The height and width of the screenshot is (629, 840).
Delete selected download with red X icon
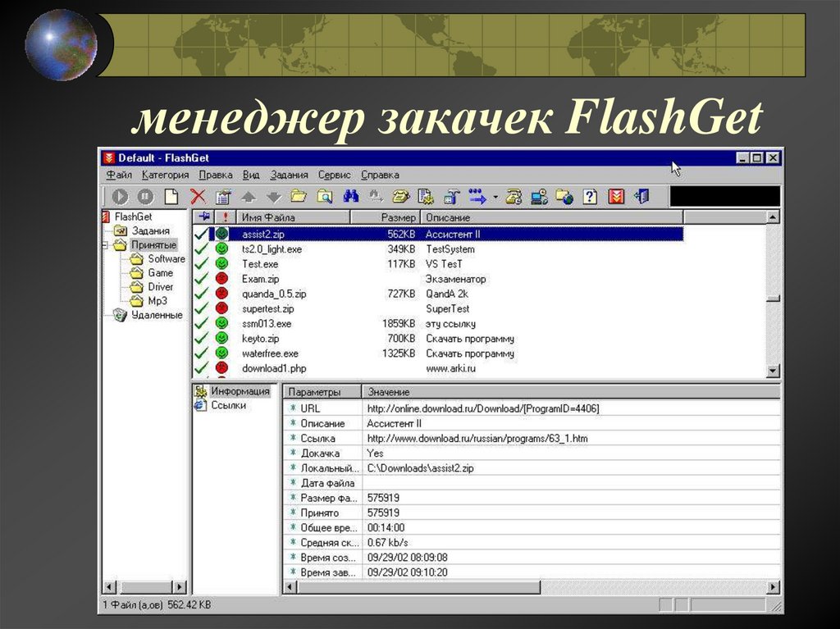(199, 196)
